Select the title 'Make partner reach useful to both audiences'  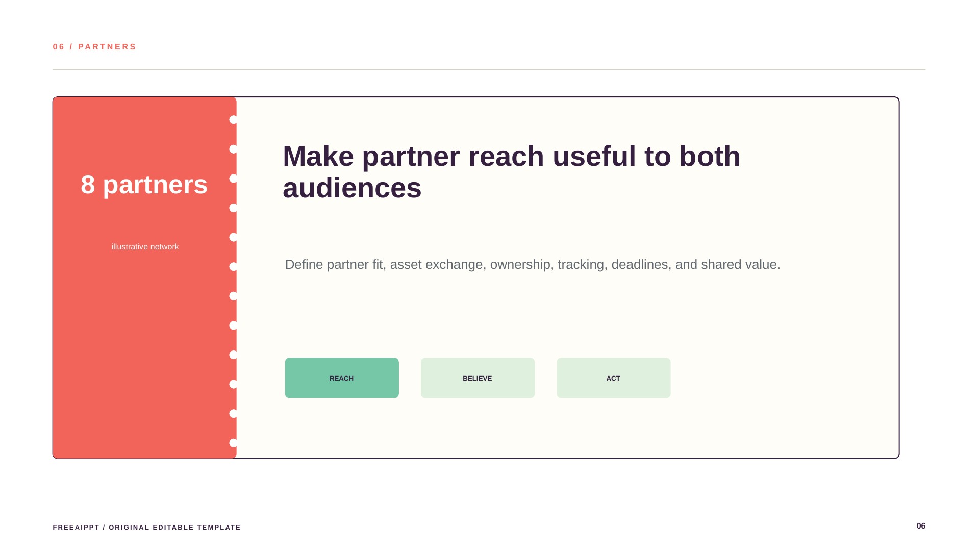coord(512,172)
